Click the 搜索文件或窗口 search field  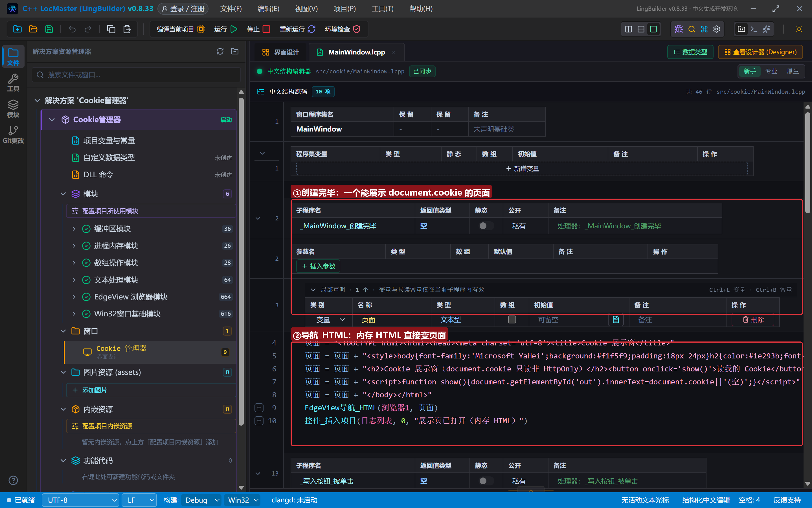(x=136, y=75)
